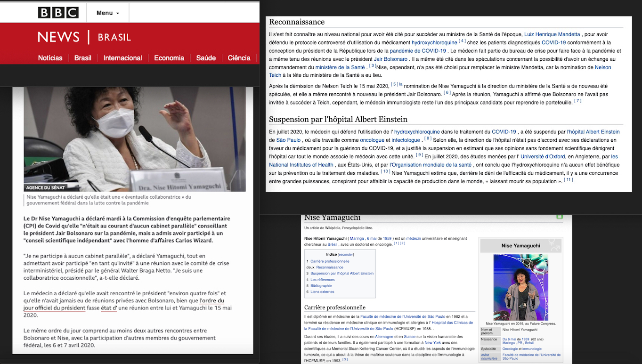
Task: Follow the hydroxychloroquine link under Reconnaissance
Action: point(434,43)
